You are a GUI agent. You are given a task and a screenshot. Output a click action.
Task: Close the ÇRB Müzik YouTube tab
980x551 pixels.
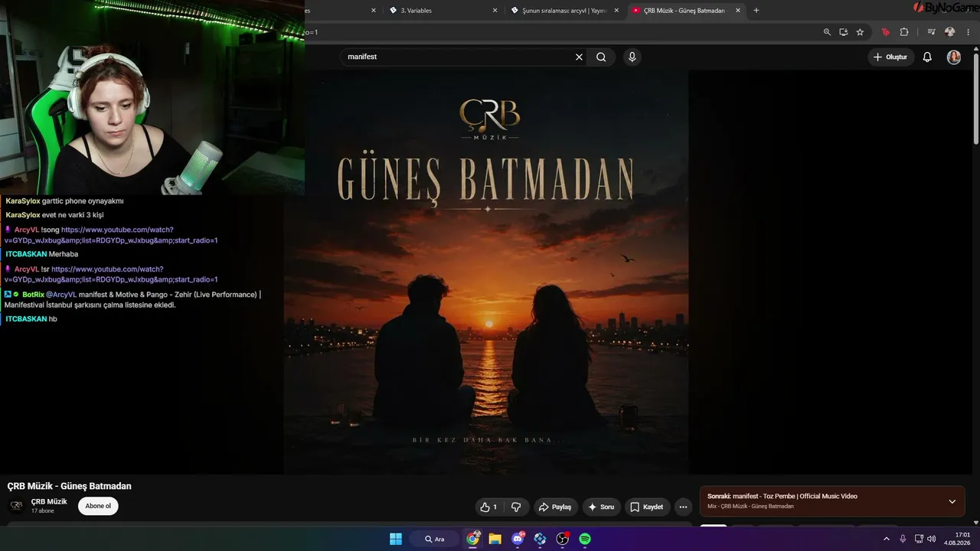pyautogui.click(x=738, y=10)
